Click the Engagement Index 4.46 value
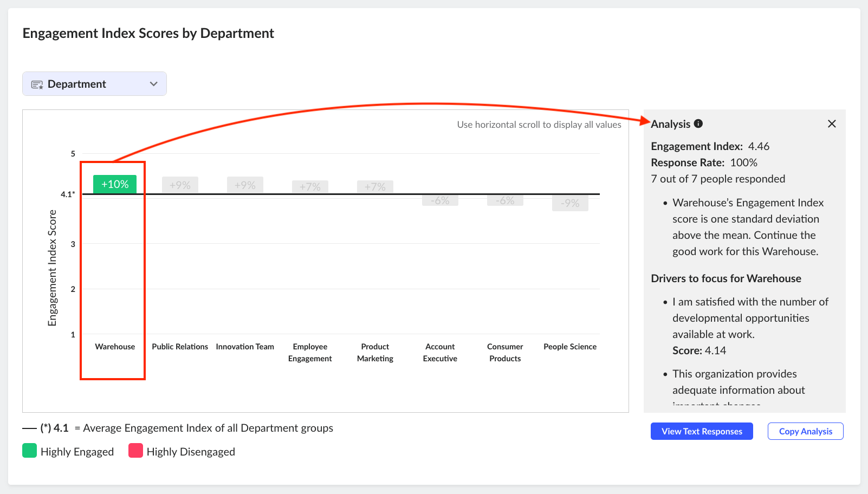868x494 pixels. pyautogui.click(x=759, y=146)
